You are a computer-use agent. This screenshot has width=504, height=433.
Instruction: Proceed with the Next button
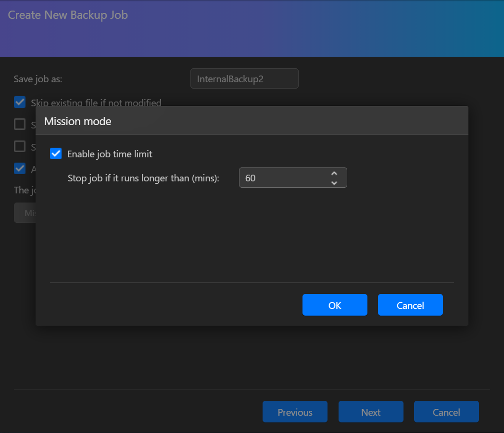click(x=371, y=412)
